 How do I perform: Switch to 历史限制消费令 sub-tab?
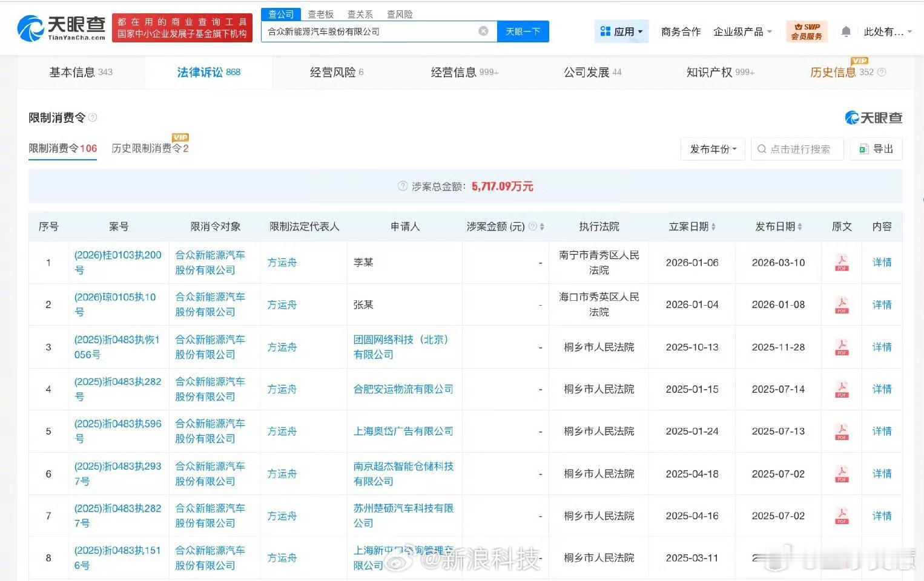click(x=150, y=148)
